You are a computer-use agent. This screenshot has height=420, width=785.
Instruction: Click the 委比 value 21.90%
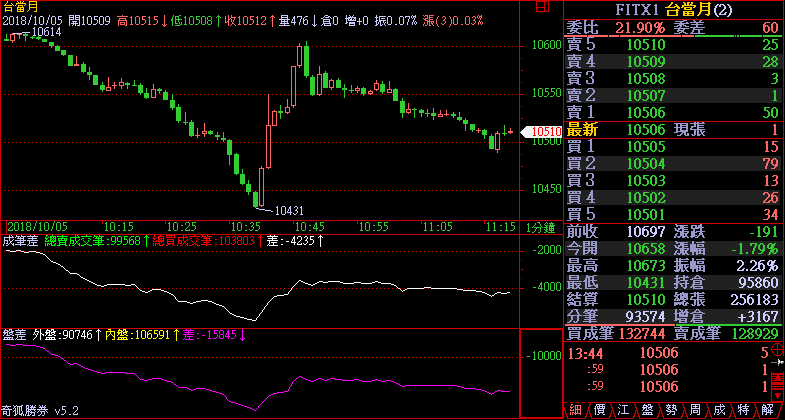point(640,28)
